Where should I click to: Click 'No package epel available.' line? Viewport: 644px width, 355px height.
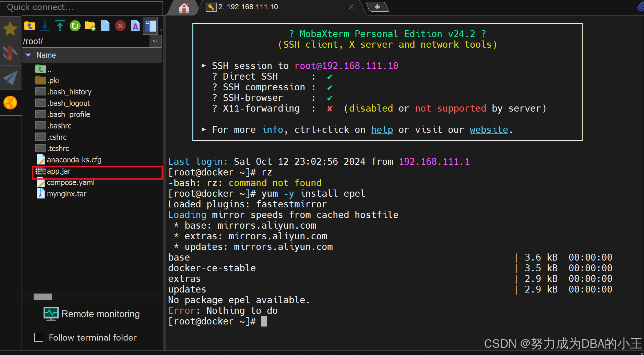tap(239, 300)
